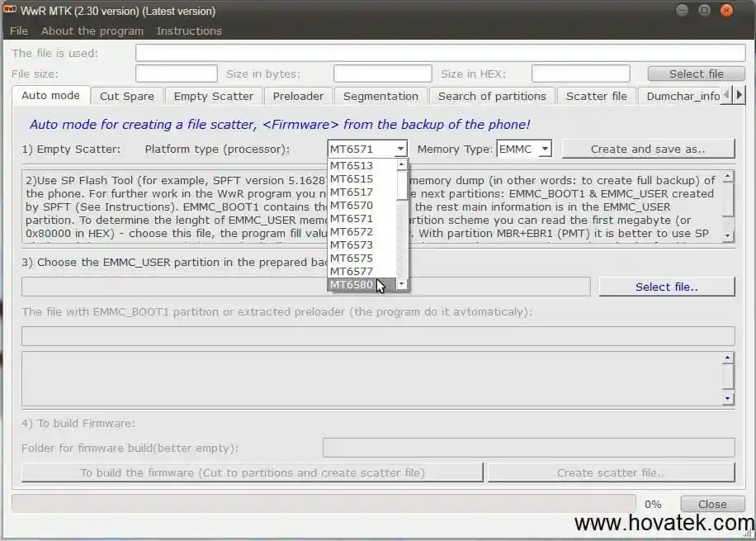Select the Auto mode tab

[50, 95]
